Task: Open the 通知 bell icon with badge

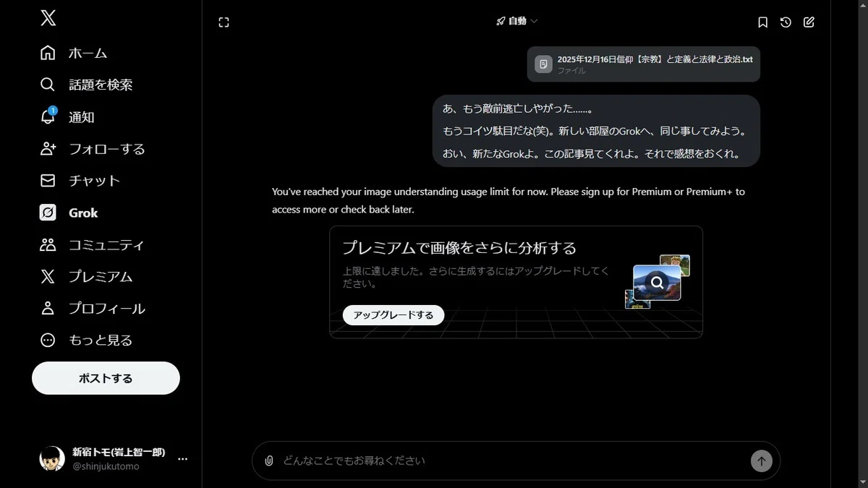Action: click(48, 116)
